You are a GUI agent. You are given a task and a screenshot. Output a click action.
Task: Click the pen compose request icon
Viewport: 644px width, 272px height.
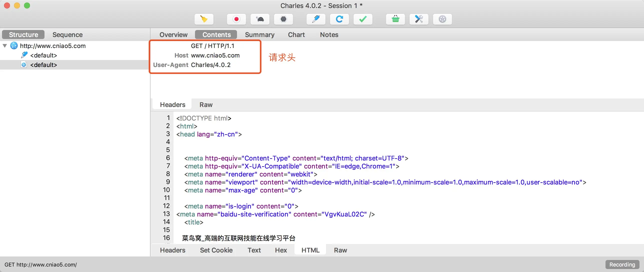point(316,19)
